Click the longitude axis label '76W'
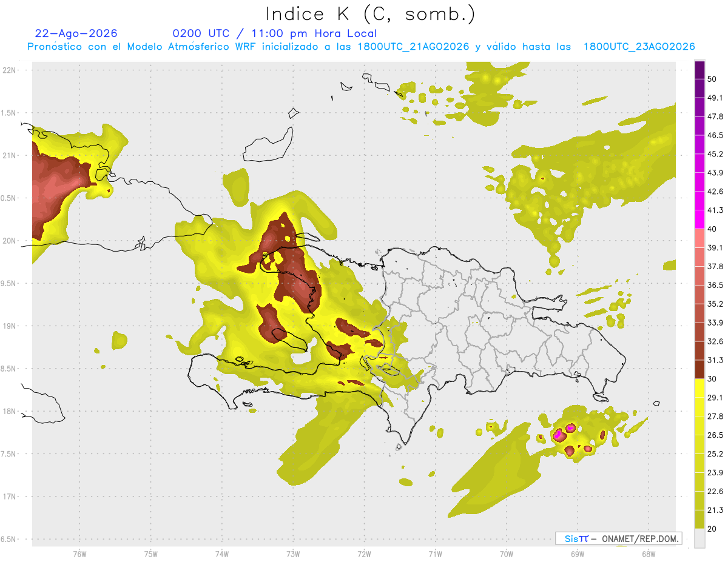Viewport: 728px width, 562px height. [79, 554]
